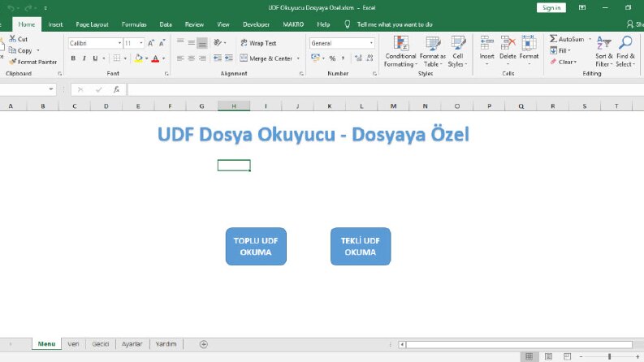Image resolution: width=644 pixels, height=362 pixels.
Task: Open the Formulas tab
Action: pyautogui.click(x=134, y=24)
